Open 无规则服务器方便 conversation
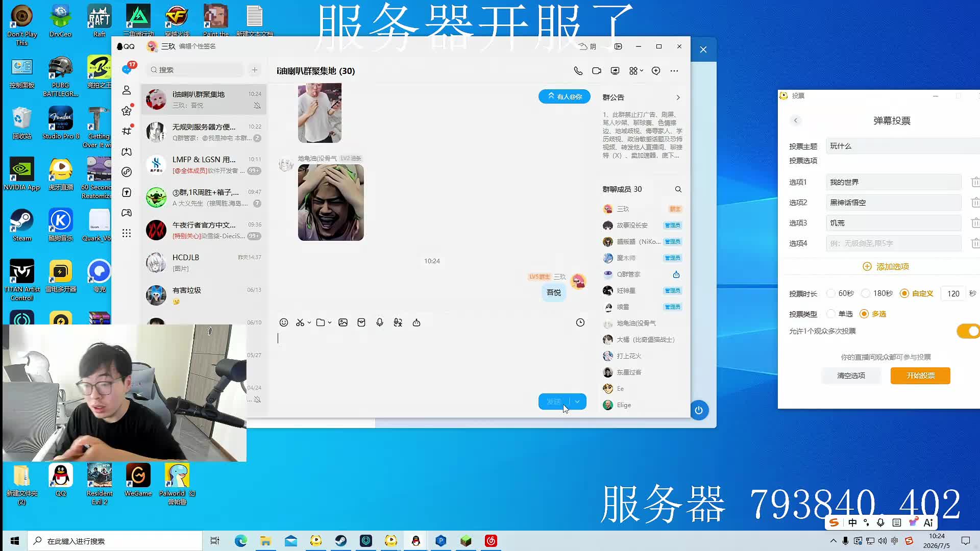Image resolution: width=980 pixels, height=551 pixels. pyautogui.click(x=204, y=132)
